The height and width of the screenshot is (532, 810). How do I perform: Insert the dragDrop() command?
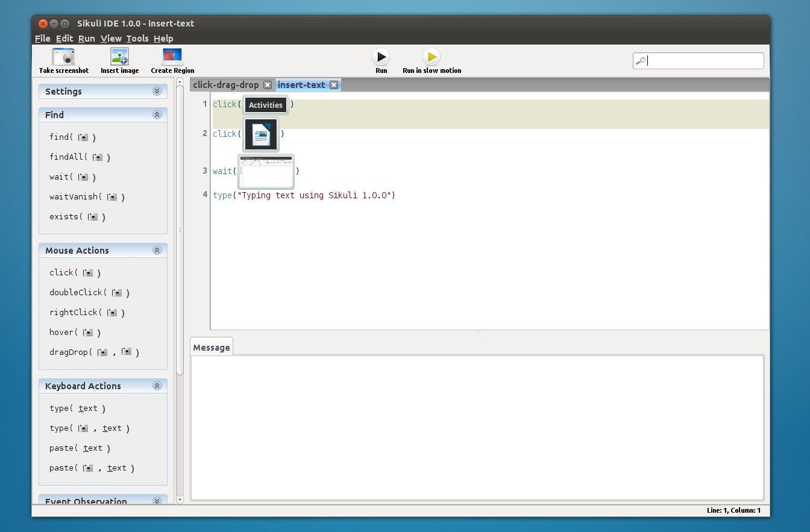click(x=94, y=352)
